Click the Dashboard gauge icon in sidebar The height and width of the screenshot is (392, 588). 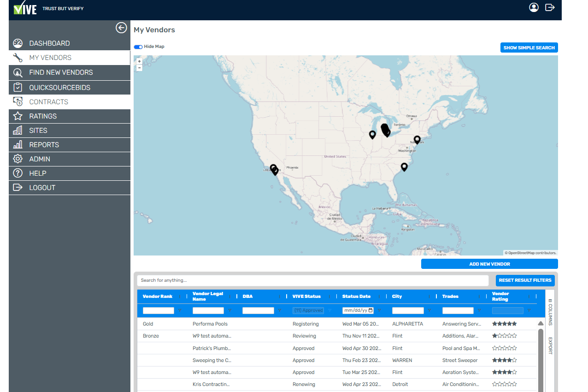(18, 43)
